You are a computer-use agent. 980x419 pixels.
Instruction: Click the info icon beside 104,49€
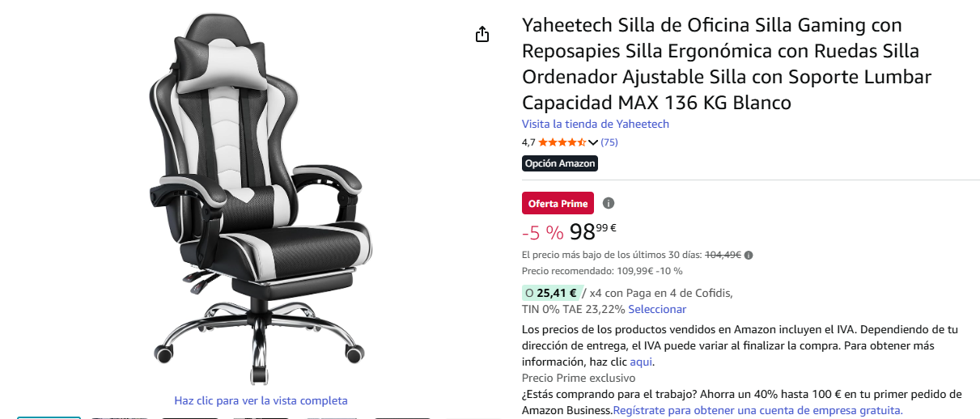click(749, 256)
